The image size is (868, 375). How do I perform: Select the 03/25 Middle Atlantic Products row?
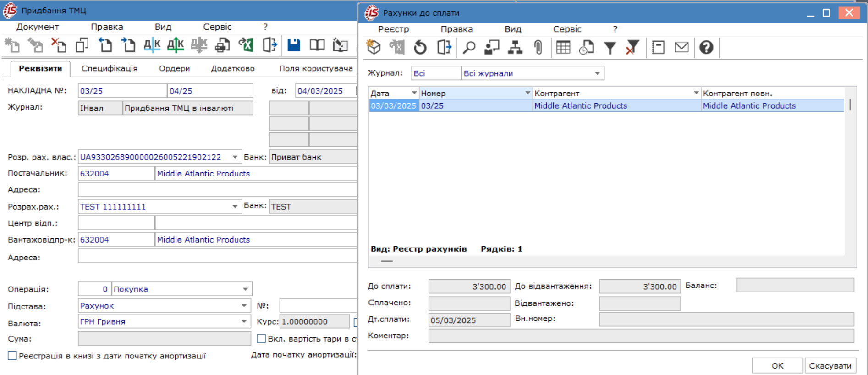pos(606,105)
